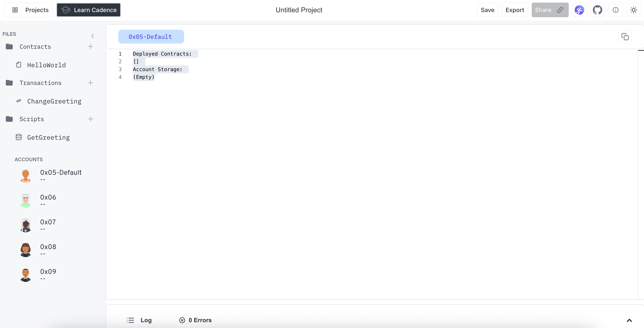Open the GitHub repository icon
Viewport: 644px width, 328px height.
click(598, 10)
